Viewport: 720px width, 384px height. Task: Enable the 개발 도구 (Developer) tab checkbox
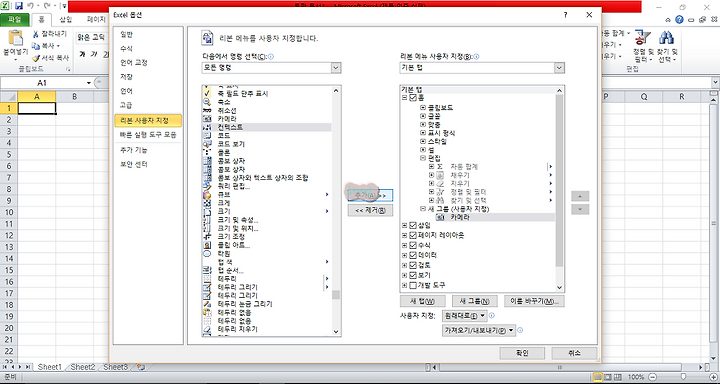point(412,286)
